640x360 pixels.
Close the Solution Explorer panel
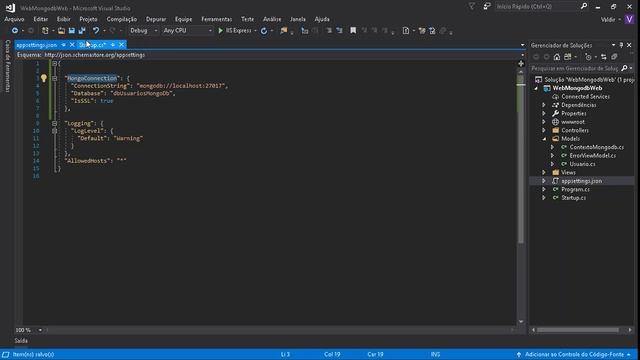[x=629, y=45]
